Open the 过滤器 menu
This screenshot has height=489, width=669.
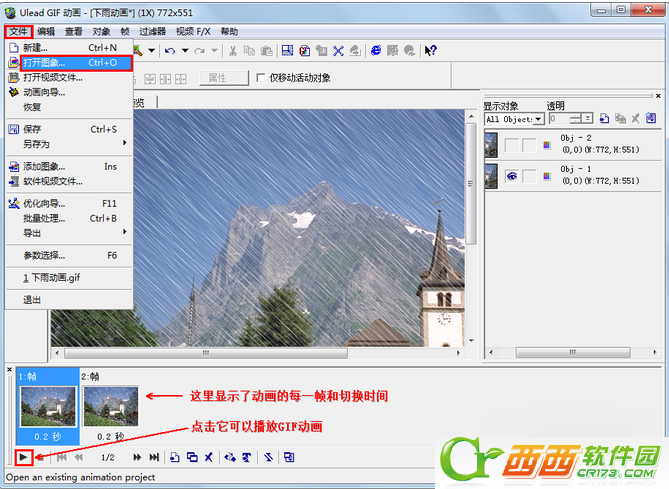(152, 32)
